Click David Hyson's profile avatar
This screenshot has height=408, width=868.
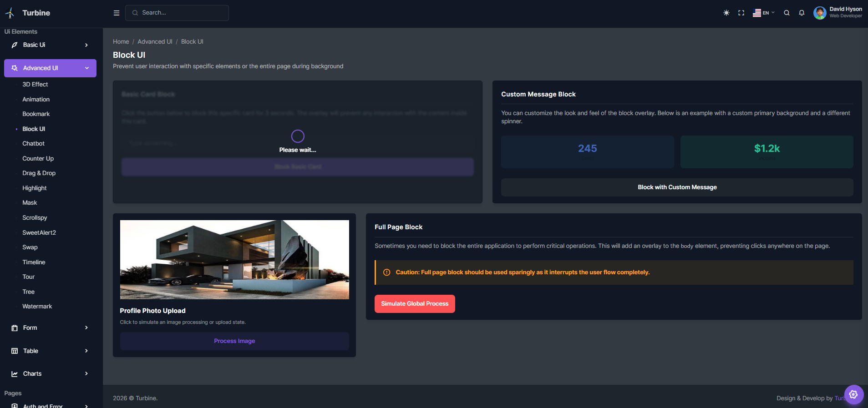tap(820, 13)
